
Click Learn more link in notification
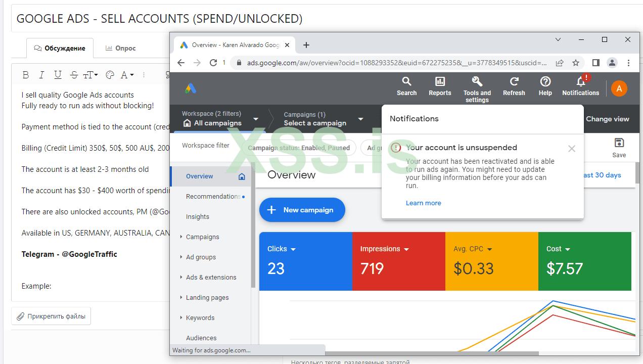(x=424, y=203)
